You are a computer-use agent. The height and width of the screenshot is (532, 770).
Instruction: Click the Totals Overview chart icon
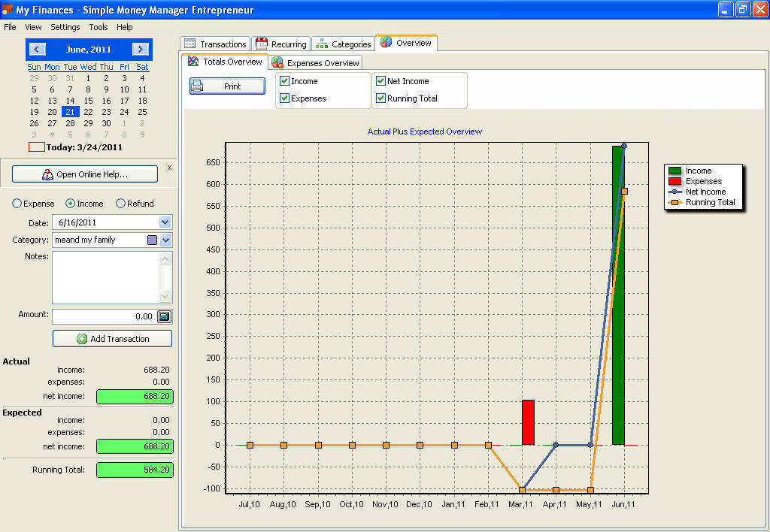[x=193, y=62]
